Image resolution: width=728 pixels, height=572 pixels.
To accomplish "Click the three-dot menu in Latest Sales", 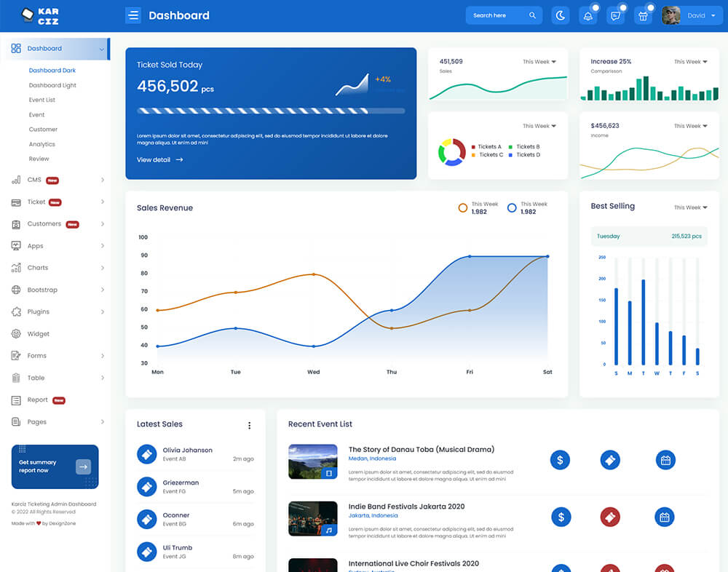I will [249, 426].
